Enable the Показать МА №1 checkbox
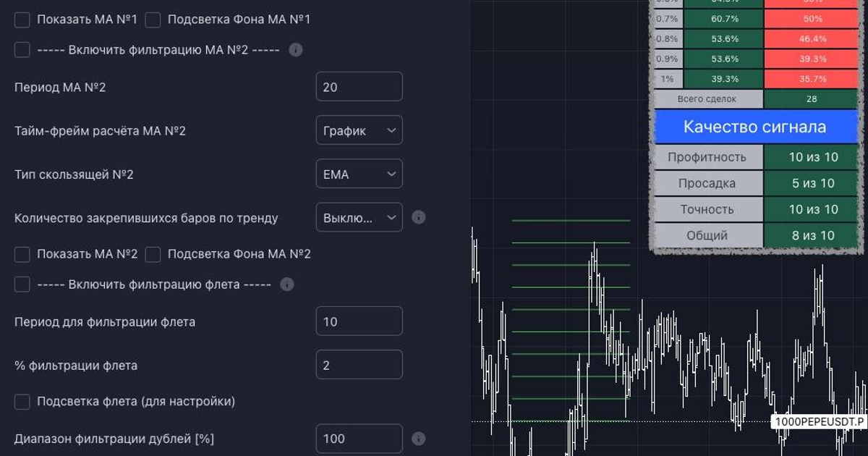Viewport: 868px width, 456px height. 22,20
